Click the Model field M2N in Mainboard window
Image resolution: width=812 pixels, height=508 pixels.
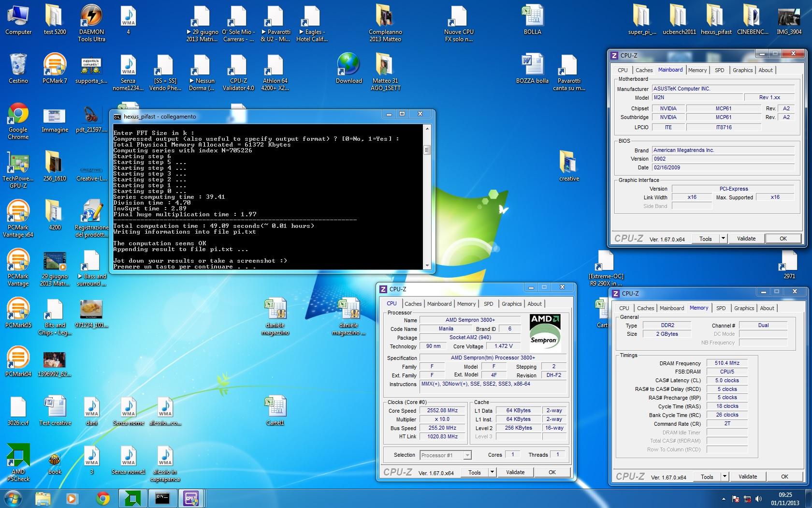point(697,97)
